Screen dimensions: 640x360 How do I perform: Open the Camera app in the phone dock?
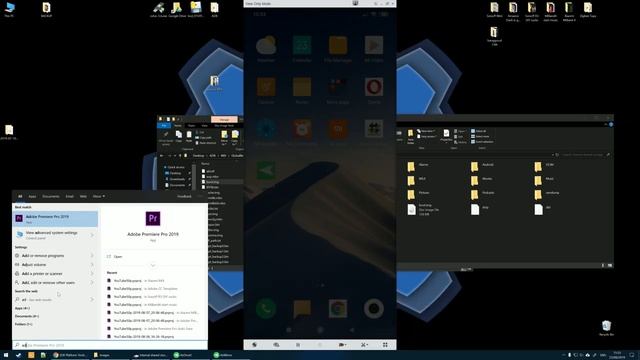pyautogui.click(x=374, y=309)
